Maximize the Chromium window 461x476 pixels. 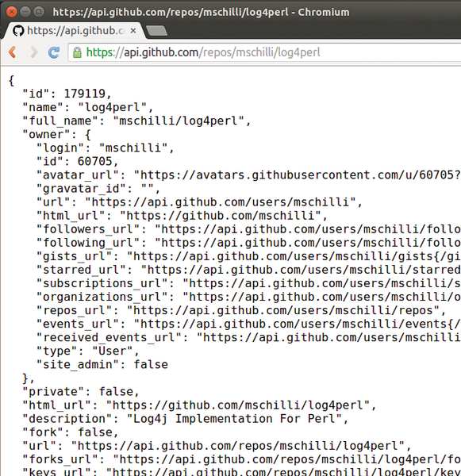tap(39, 12)
